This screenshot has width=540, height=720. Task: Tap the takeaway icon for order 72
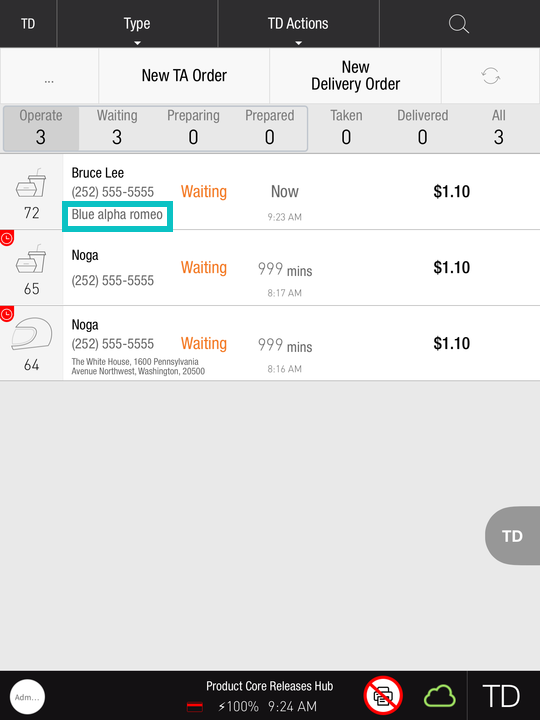point(31,183)
